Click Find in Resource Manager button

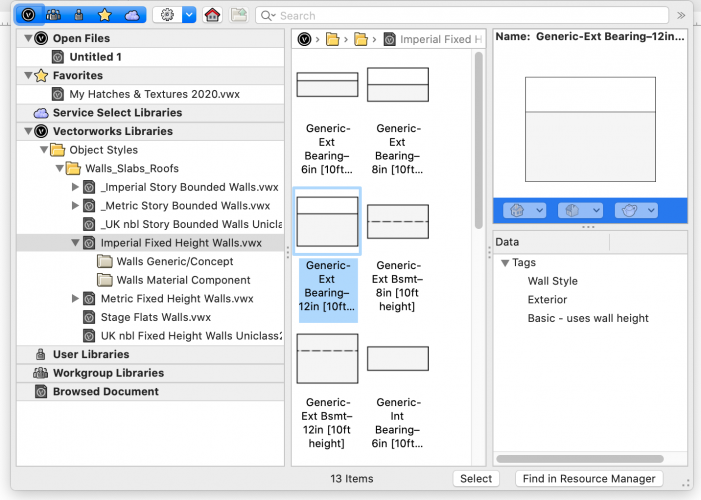coord(589,478)
